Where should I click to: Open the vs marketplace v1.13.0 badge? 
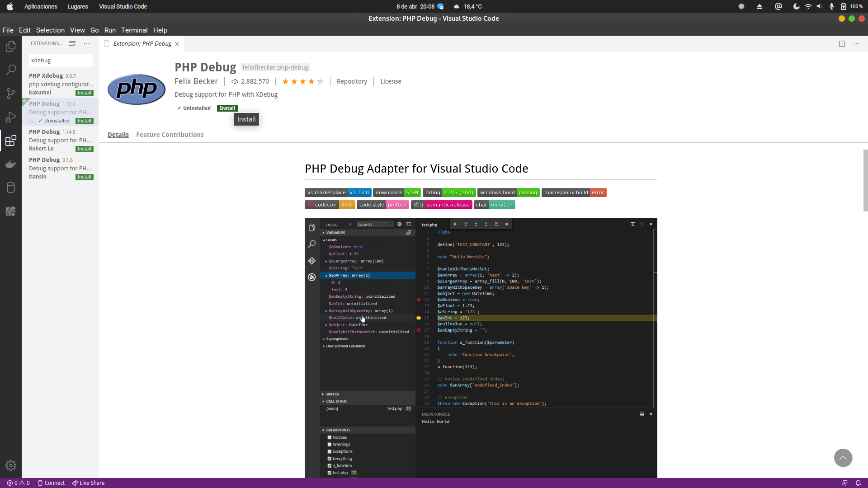[338, 192]
